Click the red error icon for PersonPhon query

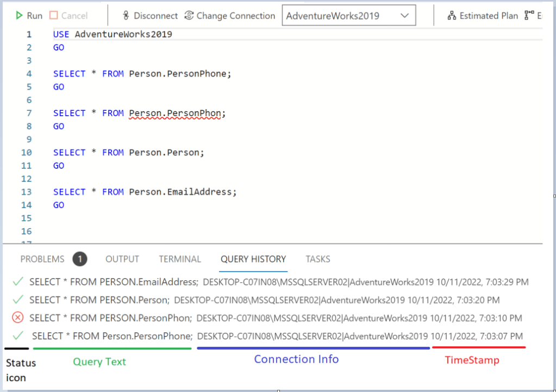click(x=18, y=318)
